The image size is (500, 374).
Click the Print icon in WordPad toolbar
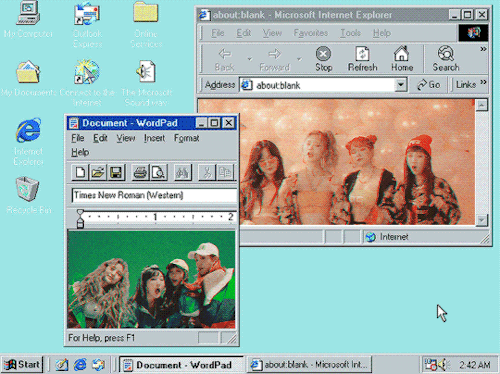coord(140,172)
